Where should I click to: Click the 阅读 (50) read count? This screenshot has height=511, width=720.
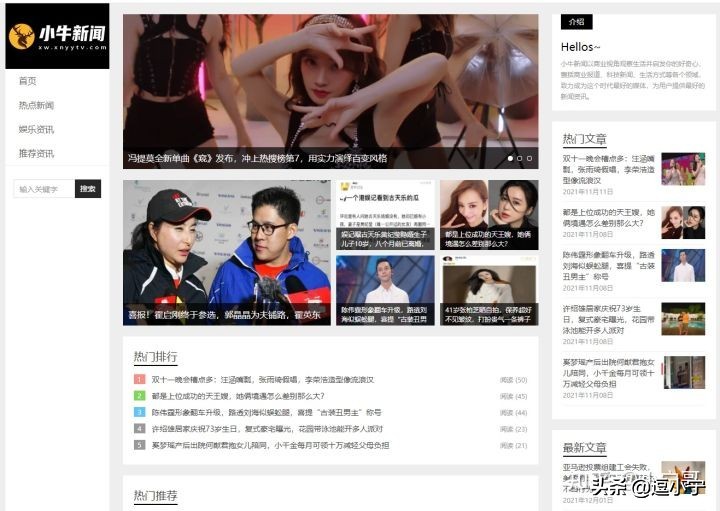[x=513, y=380]
